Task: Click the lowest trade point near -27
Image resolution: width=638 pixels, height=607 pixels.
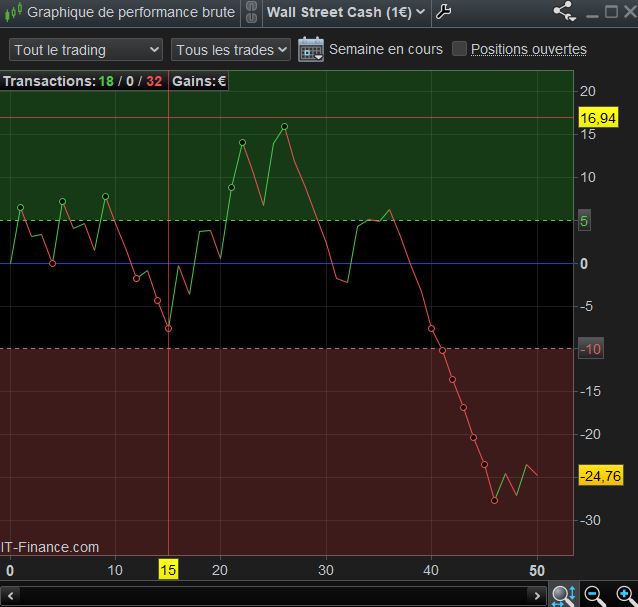Action: pos(494,500)
